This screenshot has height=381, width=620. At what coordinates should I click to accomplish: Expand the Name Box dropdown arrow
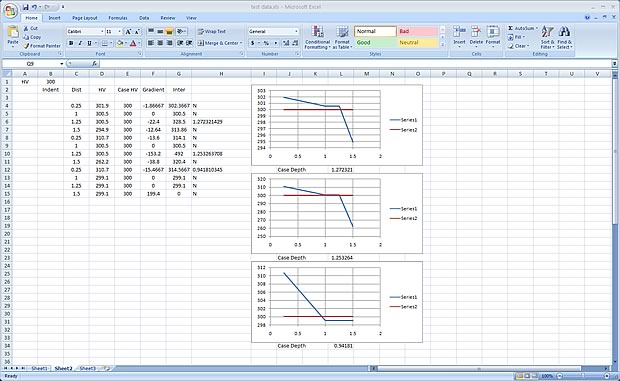tap(62, 64)
